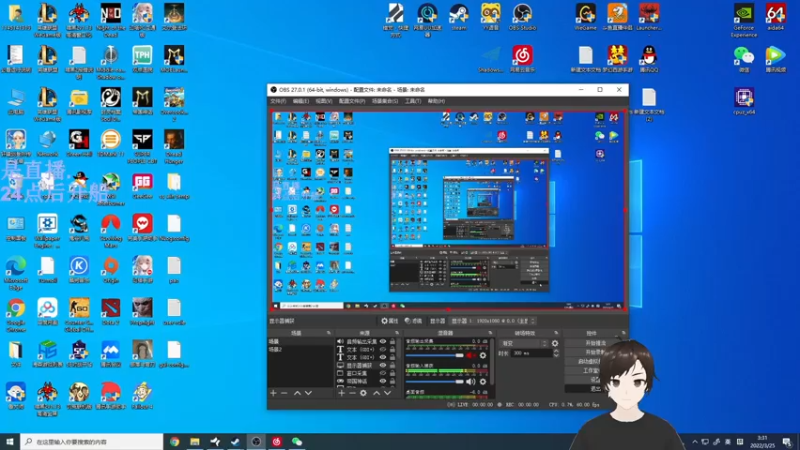
Task: Remove selected scene with minus icon
Action: pyautogui.click(x=284, y=393)
